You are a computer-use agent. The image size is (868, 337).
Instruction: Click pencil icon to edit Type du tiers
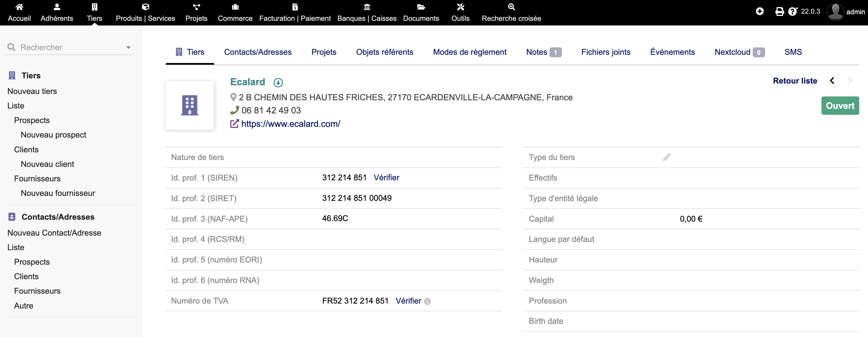coord(666,157)
